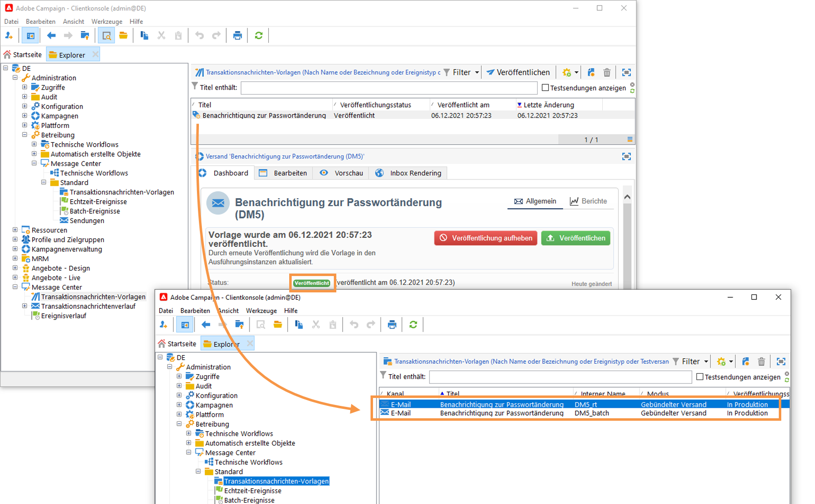Image resolution: width=815 pixels, height=504 pixels.
Task: Enable Testsendungen anzeigen in the back window
Action: pos(546,88)
